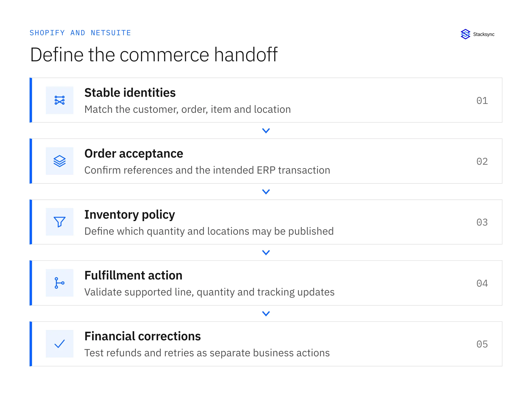This screenshot has width=532, height=394.
Task: Click 'Define which quantity and locations may be published'
Action: click(x=209, y=231)
